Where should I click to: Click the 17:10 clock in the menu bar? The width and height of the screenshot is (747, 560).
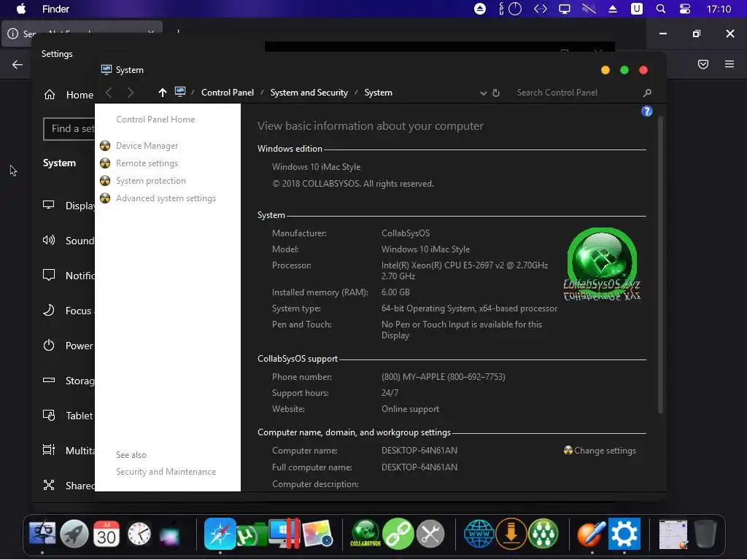719,9
